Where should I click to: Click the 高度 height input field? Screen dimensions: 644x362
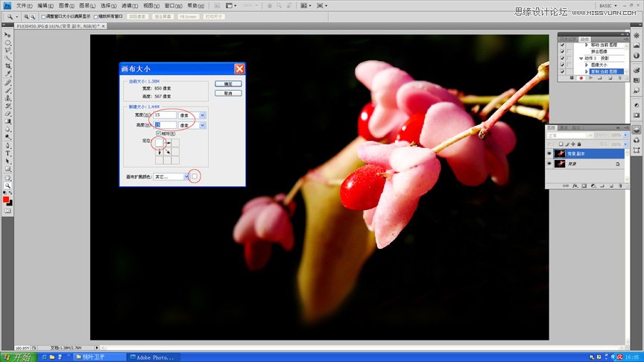(x=165, y=125)
